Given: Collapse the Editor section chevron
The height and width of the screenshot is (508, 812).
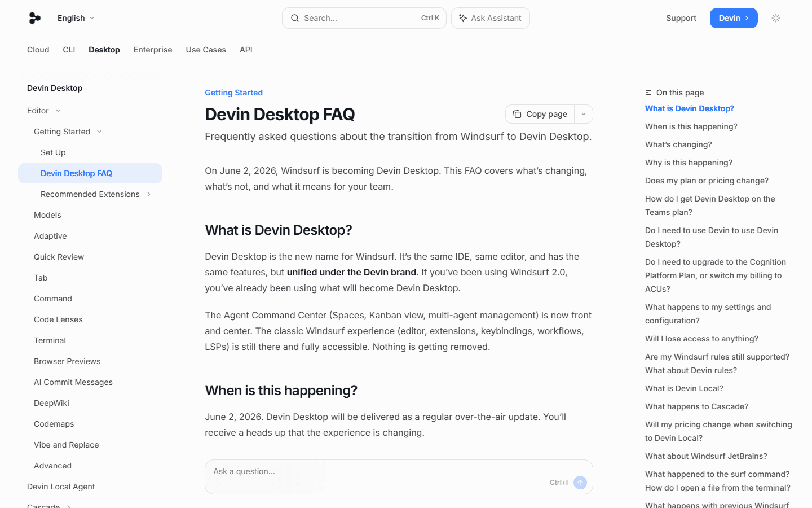Looking at the screenshot, I should 58,111.
